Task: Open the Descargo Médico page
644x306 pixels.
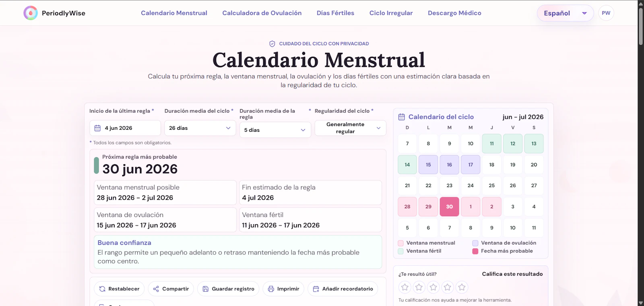Action: (454, 13)
